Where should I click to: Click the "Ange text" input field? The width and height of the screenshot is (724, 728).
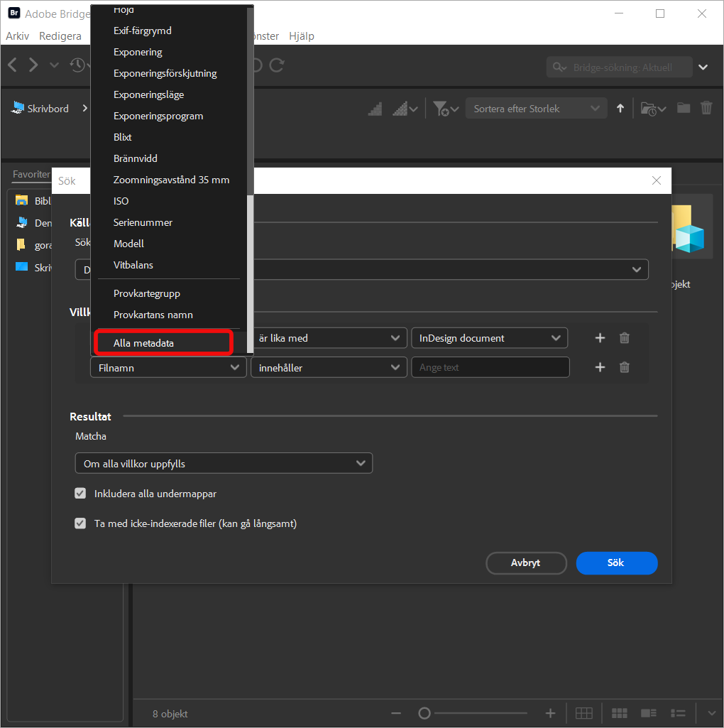coord(490,367)
